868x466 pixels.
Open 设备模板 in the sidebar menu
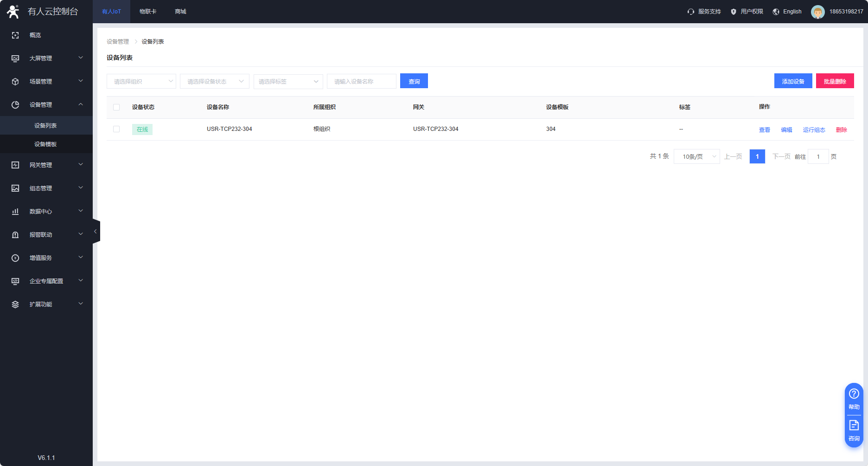tap(45, 144)
